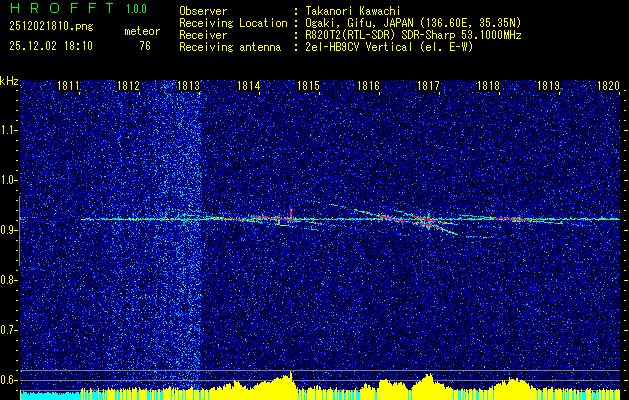Image resolution: width=629 pixels, height=400 pixels.
Task: Click the 1813 time marker
Action: 189,85
